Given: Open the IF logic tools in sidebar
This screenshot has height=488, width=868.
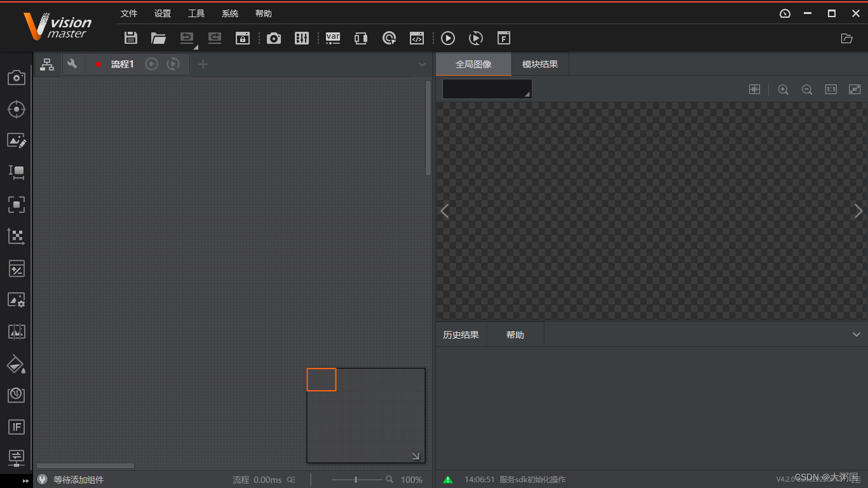Looking at the screenshot, I should [16, 427].
